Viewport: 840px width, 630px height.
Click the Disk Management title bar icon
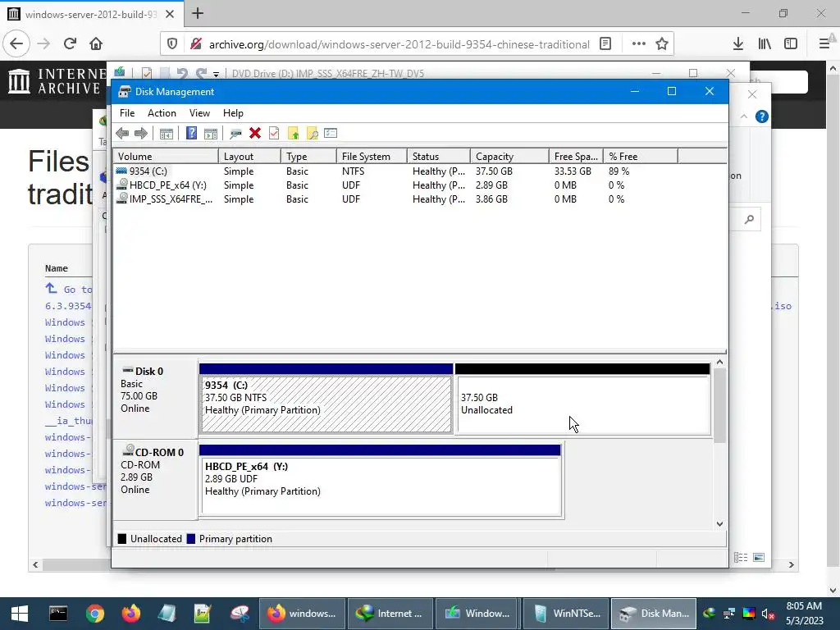pos(125,92)
